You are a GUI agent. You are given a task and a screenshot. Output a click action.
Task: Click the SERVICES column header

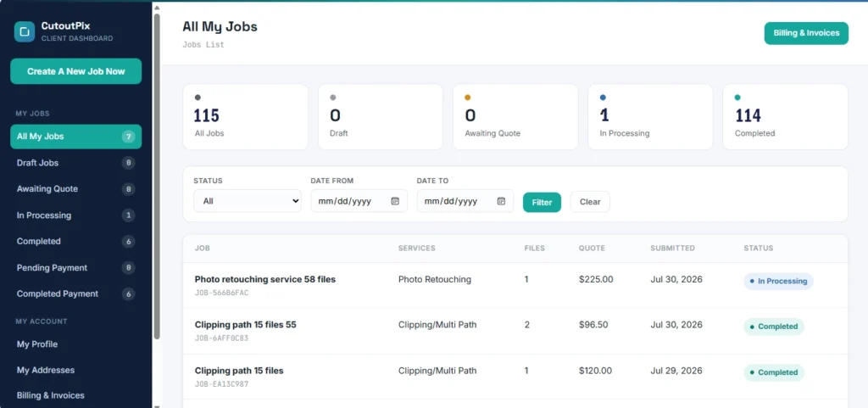coord(417,249)
